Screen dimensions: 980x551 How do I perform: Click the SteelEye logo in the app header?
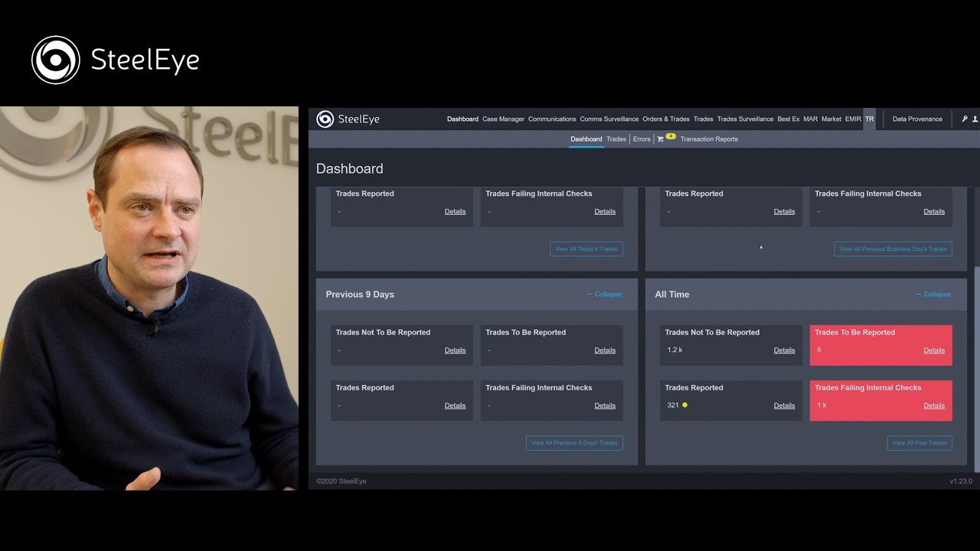coord(348,119)
